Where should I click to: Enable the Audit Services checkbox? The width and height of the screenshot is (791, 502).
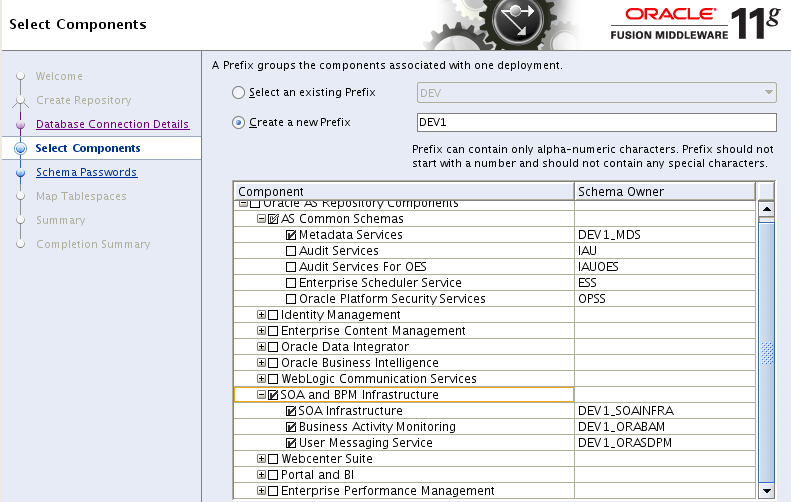coord(291,251)
